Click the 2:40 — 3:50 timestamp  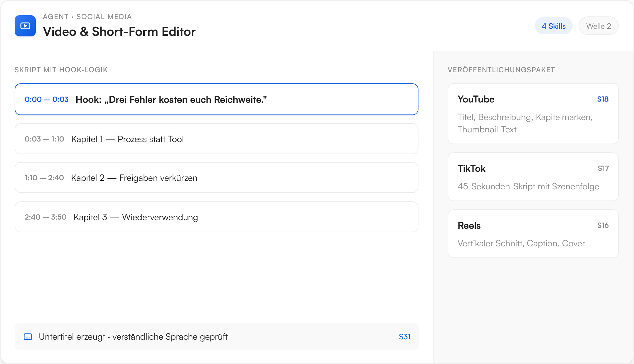point(45,217)
